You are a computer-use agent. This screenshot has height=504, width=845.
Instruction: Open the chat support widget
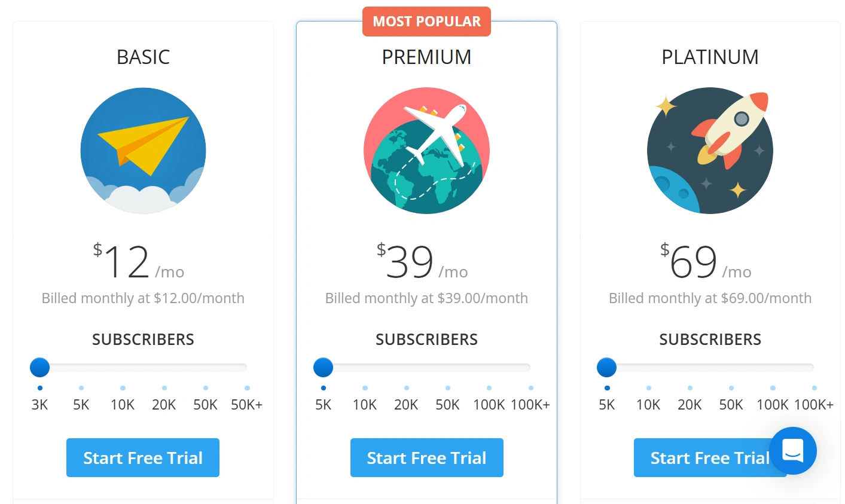tap(792, 450)
